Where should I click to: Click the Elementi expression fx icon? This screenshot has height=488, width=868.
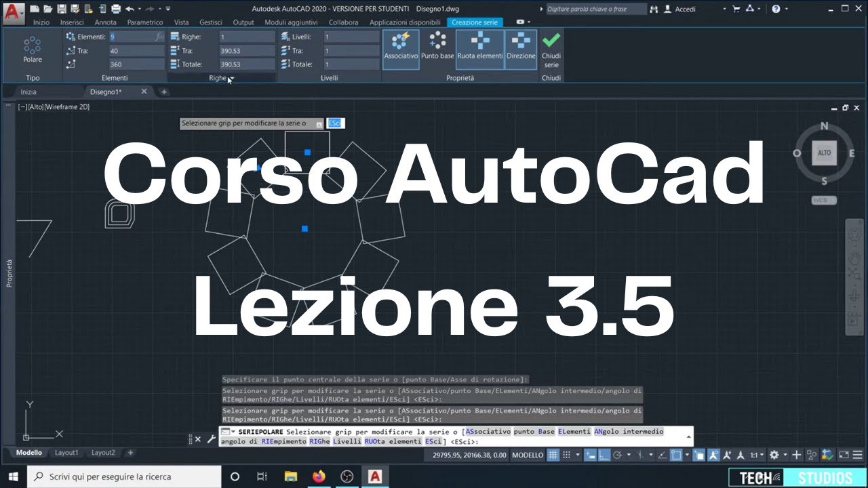click(x=159, y=37)
